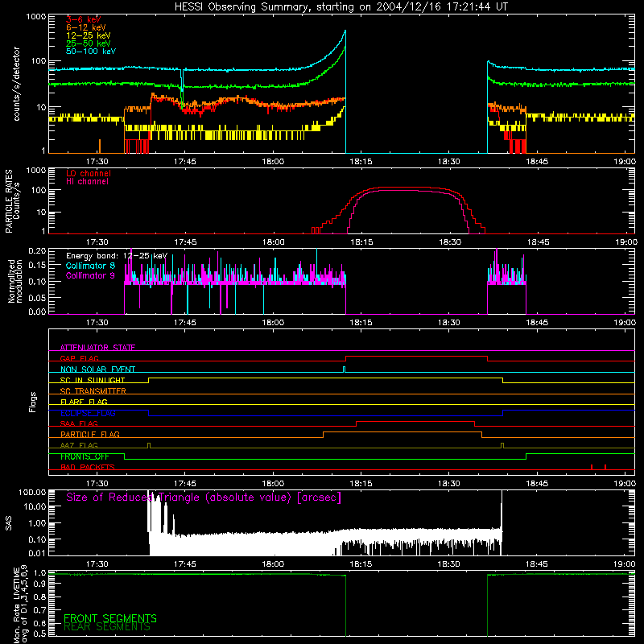
Task: Click the Mon. Rate LIVETIME axis label
Action: (x=20, y=605)
